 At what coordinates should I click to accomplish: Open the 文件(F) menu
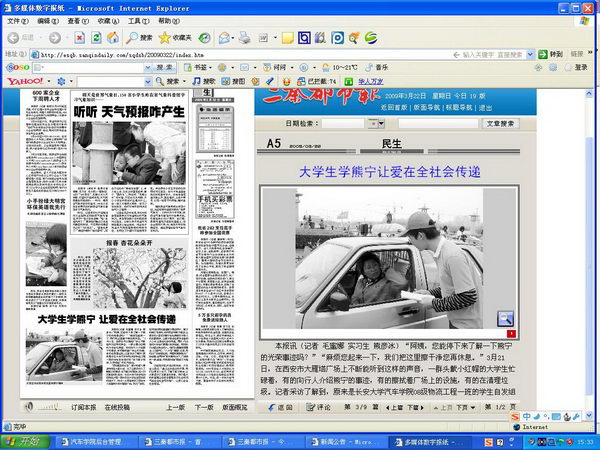click(18, 20)
